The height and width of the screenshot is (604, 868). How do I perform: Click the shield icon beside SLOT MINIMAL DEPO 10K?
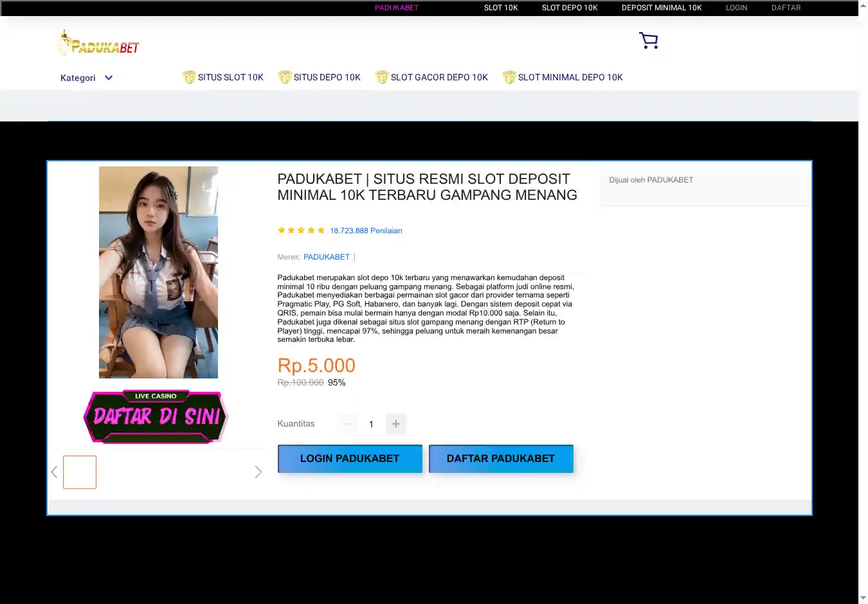click(x=509, y=78)
